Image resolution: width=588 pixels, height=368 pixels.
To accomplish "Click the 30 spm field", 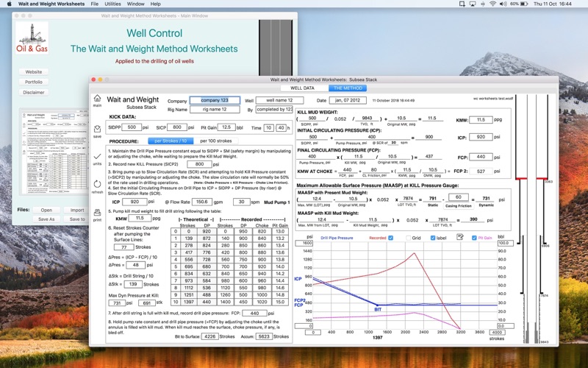I will [242, 202].
